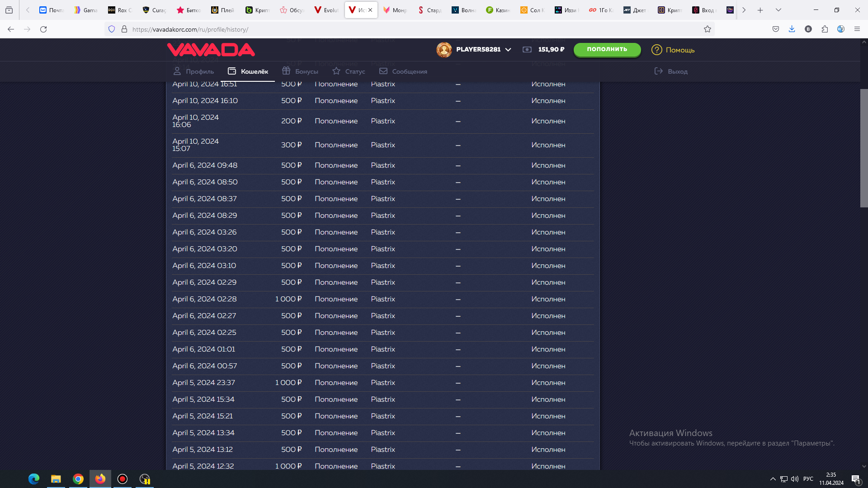Click the player avatar image
This screenshot has width=868, height=488.
coord(444,50)
